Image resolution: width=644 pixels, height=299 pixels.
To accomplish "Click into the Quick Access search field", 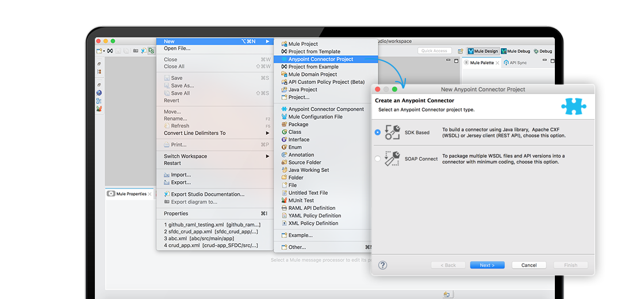I will (x=434, y=51).
